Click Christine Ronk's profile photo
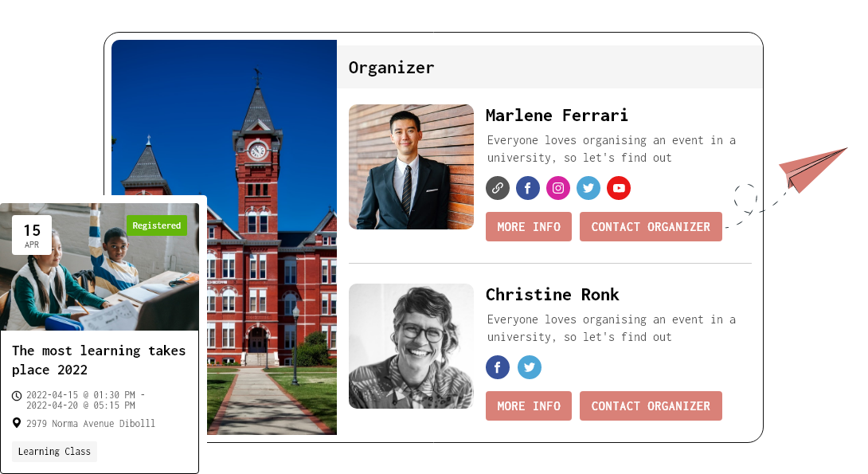 [x=411, y=347]
